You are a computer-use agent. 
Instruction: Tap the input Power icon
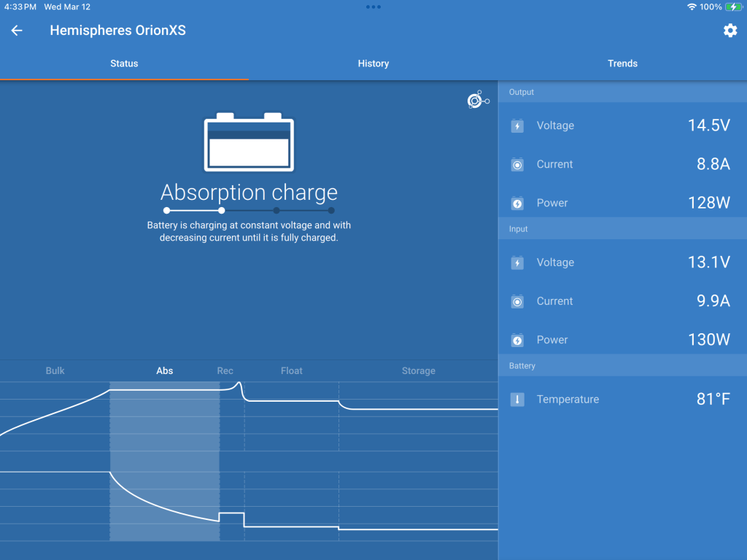point(517,340)
